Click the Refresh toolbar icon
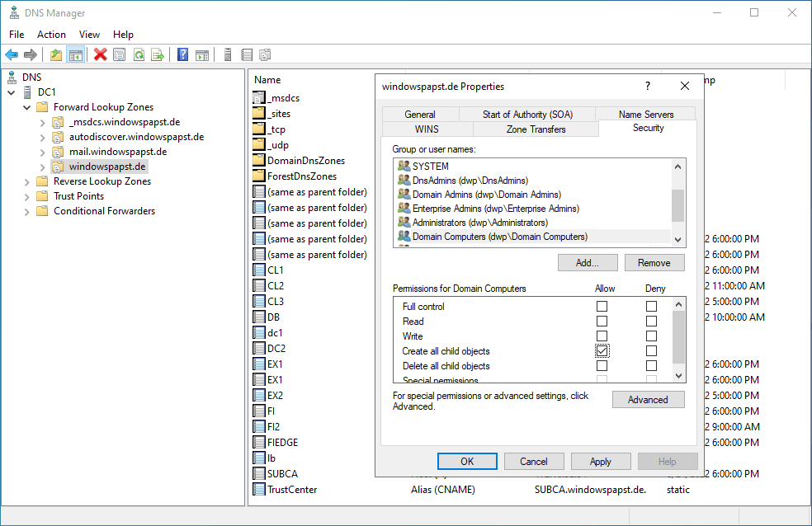The width and height of the screenshot is (812, 526). pyautogui.click(x=139, y=55)
